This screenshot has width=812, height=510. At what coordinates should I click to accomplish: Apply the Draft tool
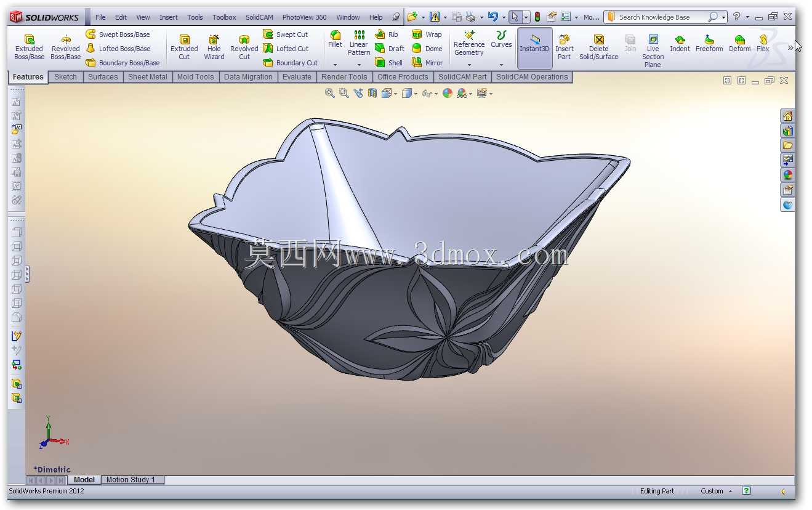390,49
